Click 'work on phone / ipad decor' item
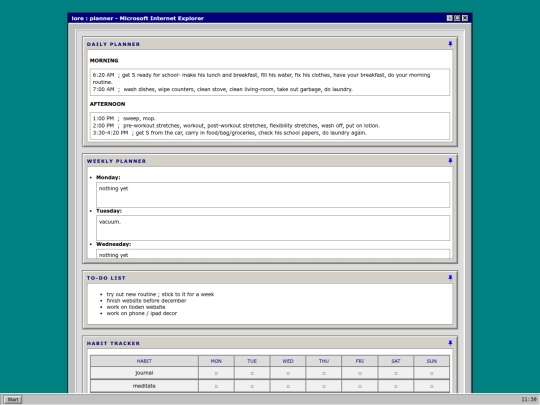The height and width of the screenshot is (405, 540). click(x=142, y=313)
